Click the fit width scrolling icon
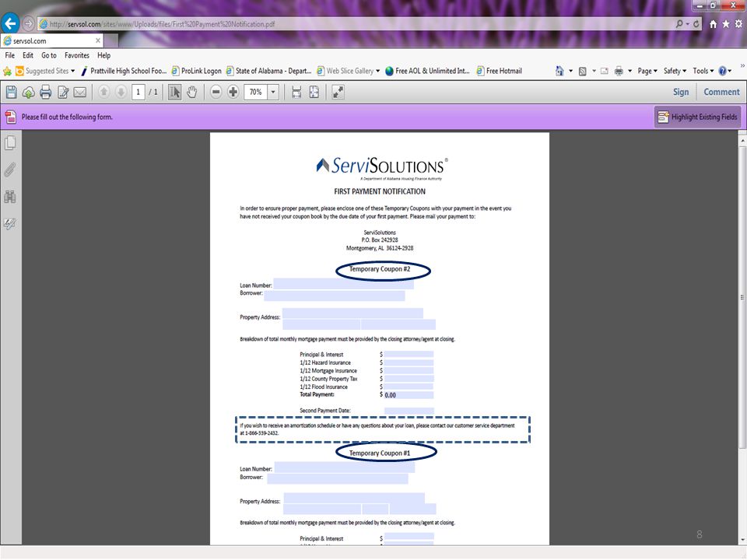The width and height of the screenshot is (747, 560). 296,92
